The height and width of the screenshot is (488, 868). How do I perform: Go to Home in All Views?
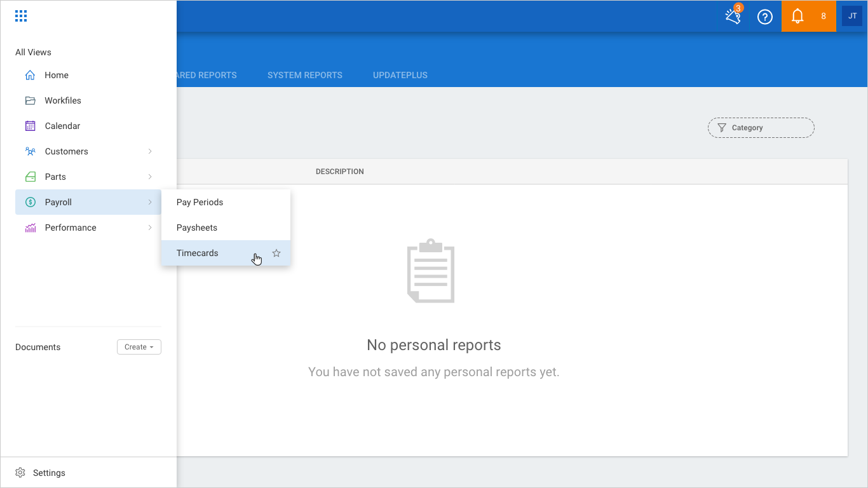coord(57,75)
